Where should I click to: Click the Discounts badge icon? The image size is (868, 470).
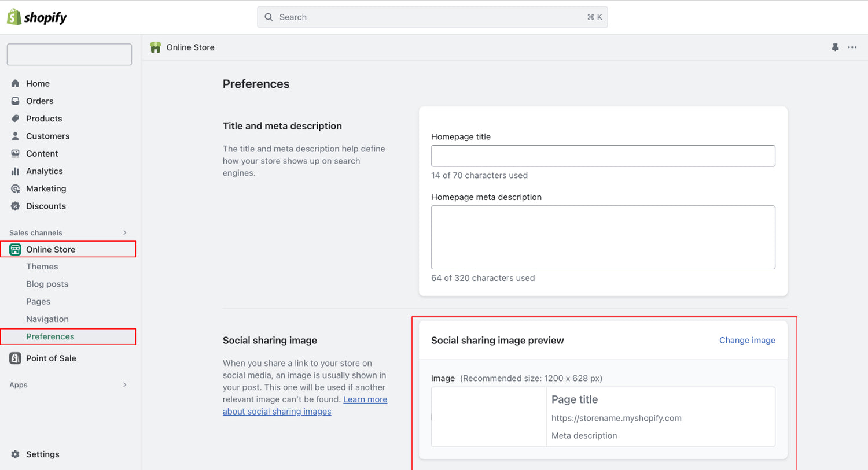[x=16, y=206]
